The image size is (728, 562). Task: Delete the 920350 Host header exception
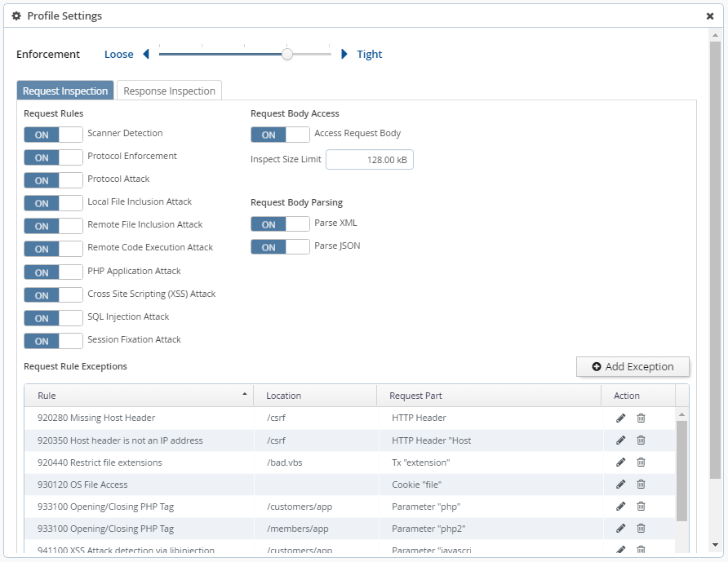641,440
